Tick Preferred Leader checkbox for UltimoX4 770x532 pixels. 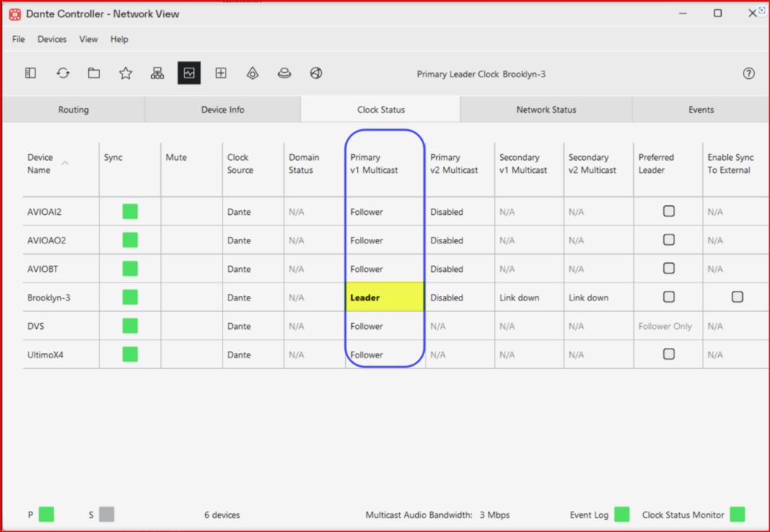coord(668,354)
